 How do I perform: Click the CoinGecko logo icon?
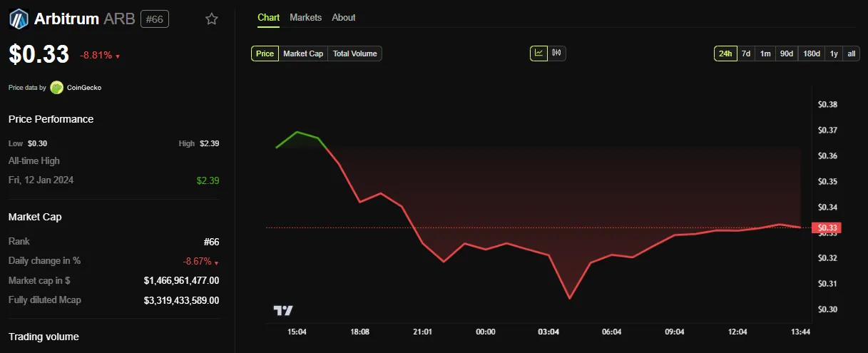click(56, 88)
